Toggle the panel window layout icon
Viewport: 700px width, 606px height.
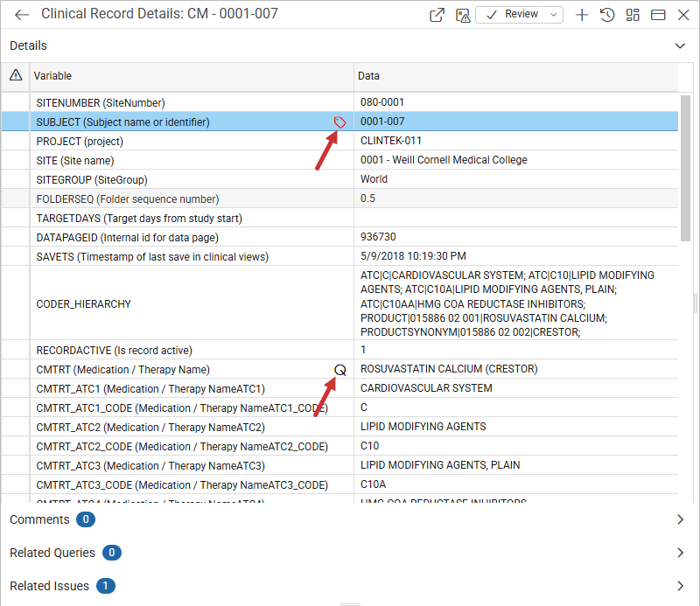[x=658, y=15]
